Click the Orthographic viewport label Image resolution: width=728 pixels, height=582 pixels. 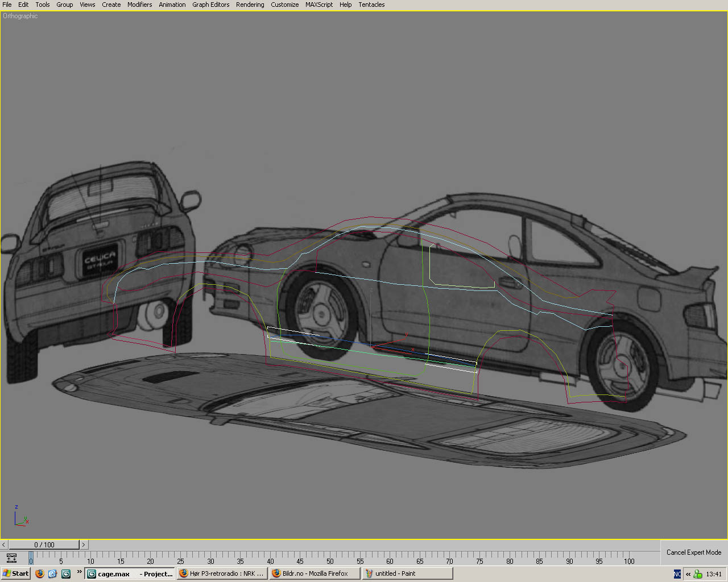(20, 16)
